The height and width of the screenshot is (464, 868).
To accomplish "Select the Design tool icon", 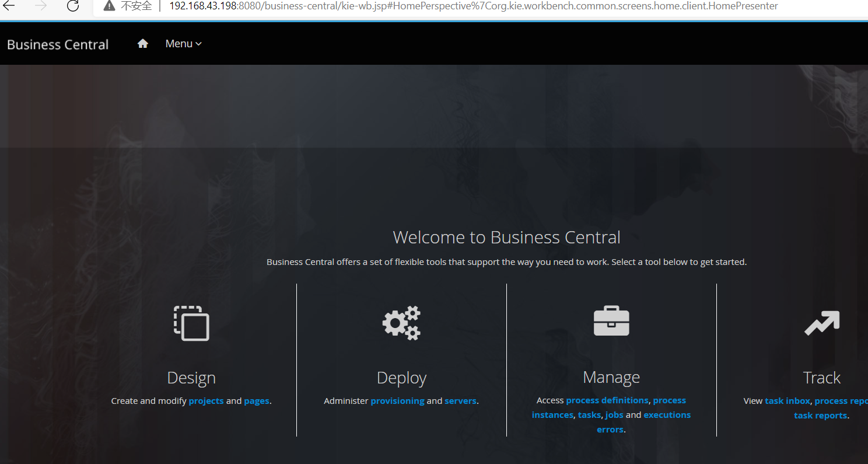I will tap(191, 324).
